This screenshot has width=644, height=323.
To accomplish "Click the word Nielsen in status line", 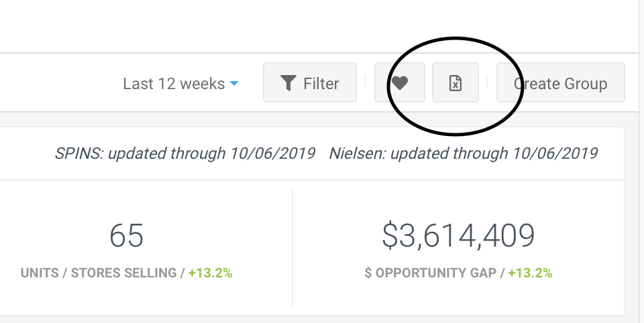I will [358, 153].
